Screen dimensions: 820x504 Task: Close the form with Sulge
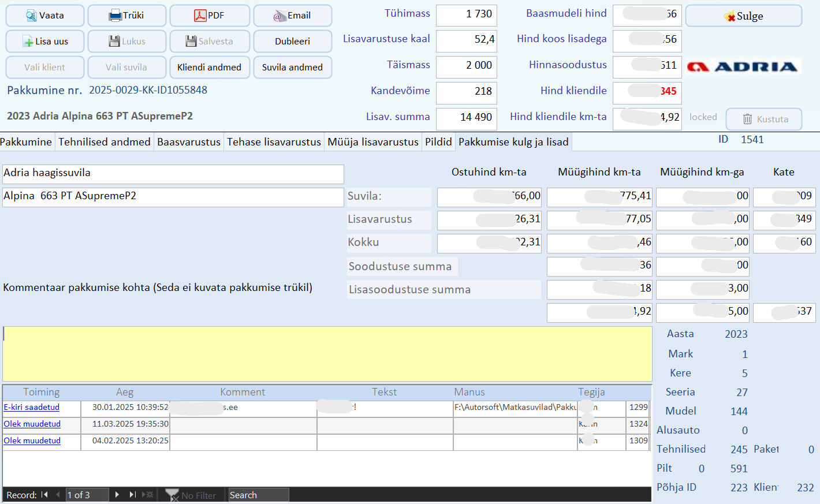744,16
